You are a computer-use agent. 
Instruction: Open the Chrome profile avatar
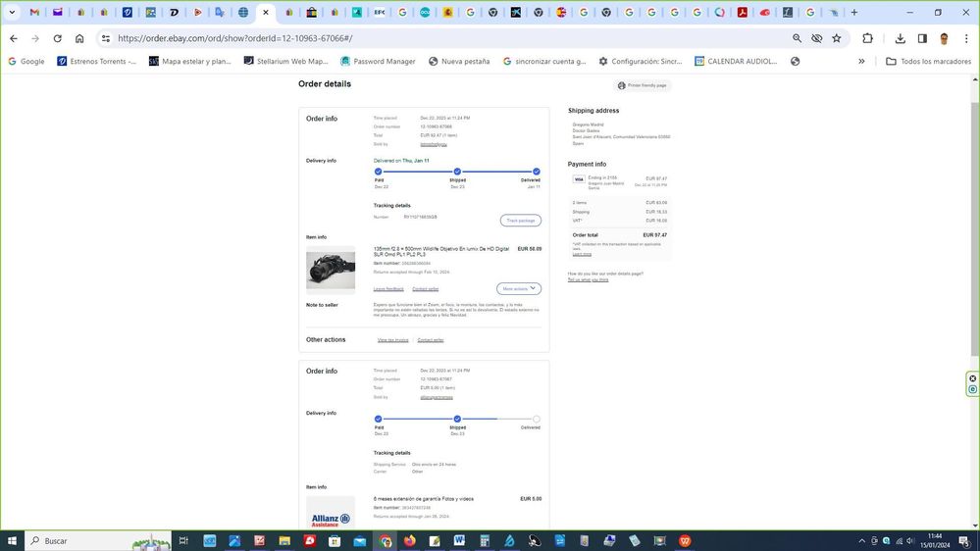coord(944,38)
